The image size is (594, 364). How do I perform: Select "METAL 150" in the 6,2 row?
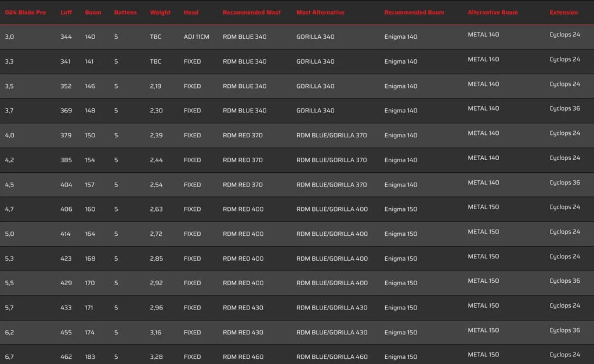[x=483, y=330]
